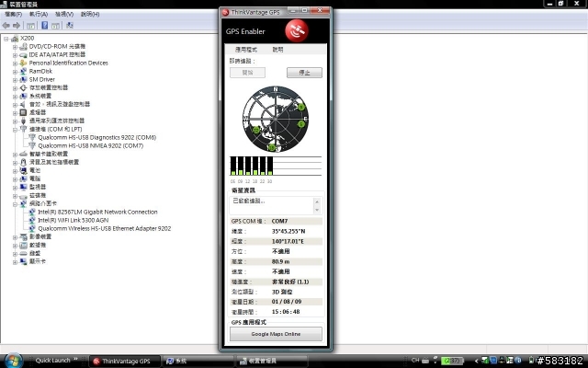Screen dimensions: 588x368
Task: Click the Back arrow in Device Manager toolbar
Action: pos(6,26)
